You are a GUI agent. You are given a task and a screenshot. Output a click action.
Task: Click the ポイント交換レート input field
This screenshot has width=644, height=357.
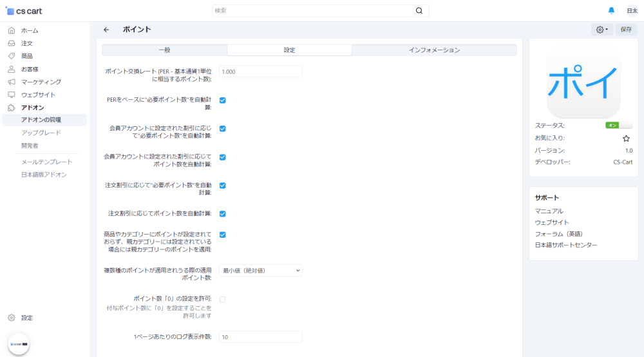(261, 72)
